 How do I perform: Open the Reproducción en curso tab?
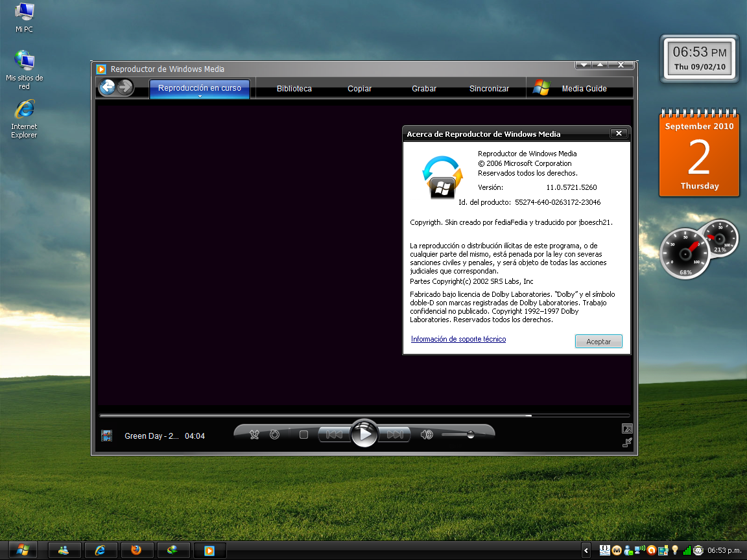tap(200, 88)
